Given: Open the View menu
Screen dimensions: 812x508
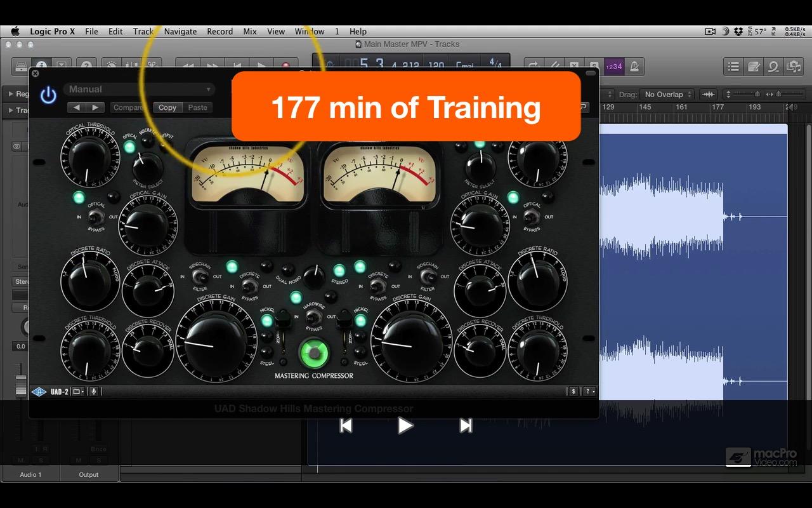Looking at the screenshot, I should pos(276,31).
